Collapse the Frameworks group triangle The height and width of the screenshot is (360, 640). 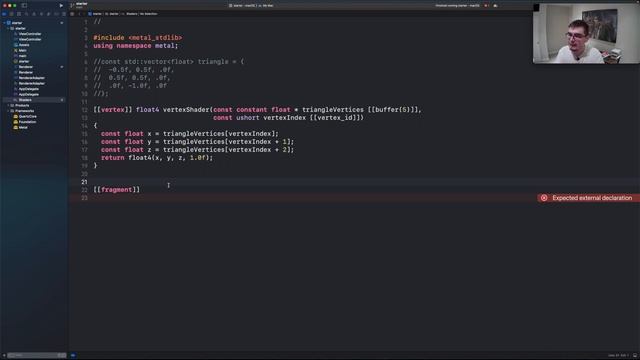pyautogui.click(x=8, y=111)
